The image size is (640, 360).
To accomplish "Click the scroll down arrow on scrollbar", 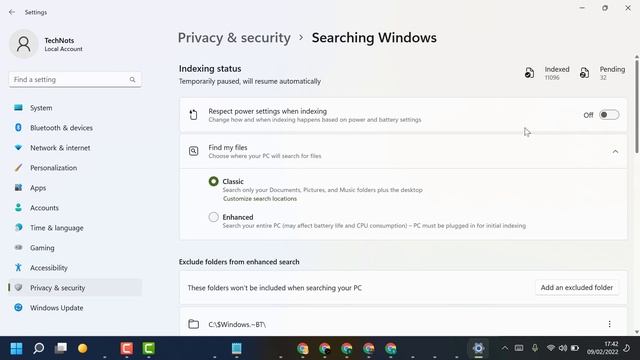I will click(636, 332).
